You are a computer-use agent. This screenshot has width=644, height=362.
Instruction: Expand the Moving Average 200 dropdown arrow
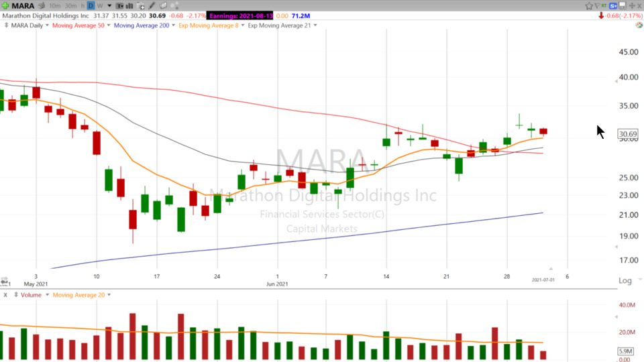point(173,25)
